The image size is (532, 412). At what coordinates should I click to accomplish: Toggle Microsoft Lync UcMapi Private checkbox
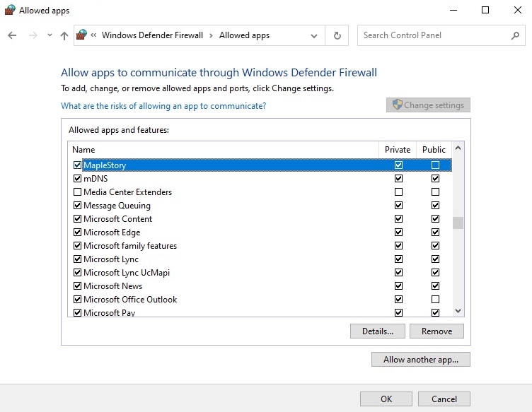tap(399, 273)
